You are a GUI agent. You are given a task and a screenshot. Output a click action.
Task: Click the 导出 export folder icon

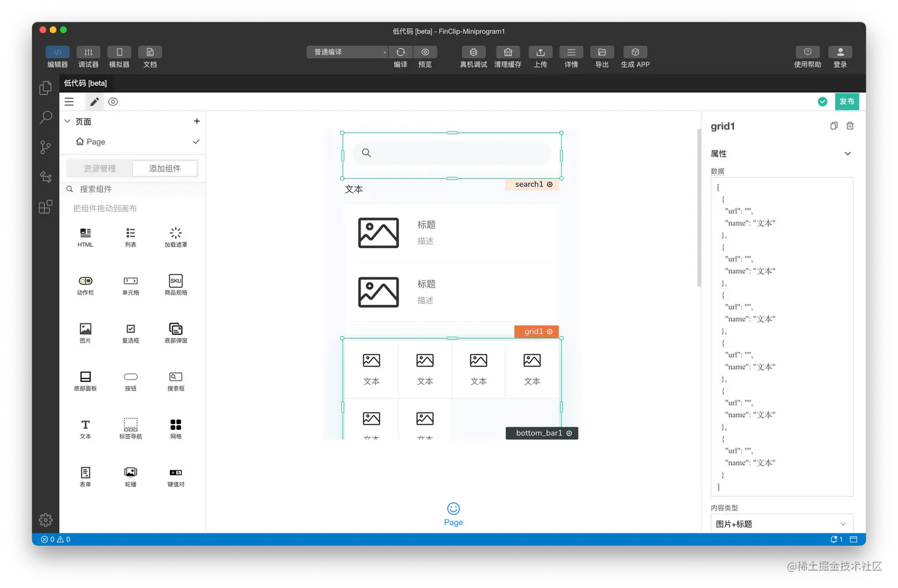(x=602, y=52)
